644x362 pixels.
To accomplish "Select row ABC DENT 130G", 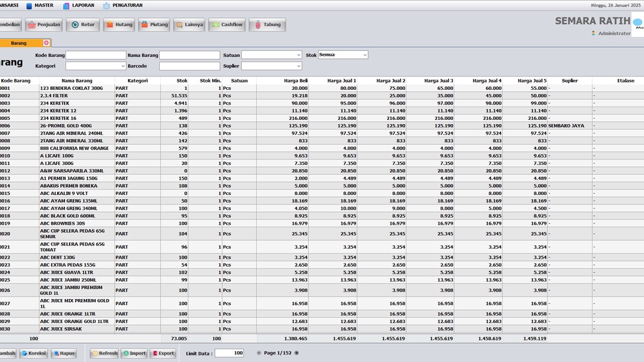I will (x=322, y=257).
